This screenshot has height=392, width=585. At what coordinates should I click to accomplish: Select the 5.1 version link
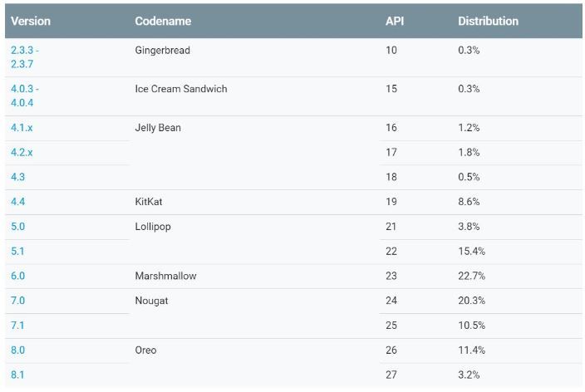(17, 251)
